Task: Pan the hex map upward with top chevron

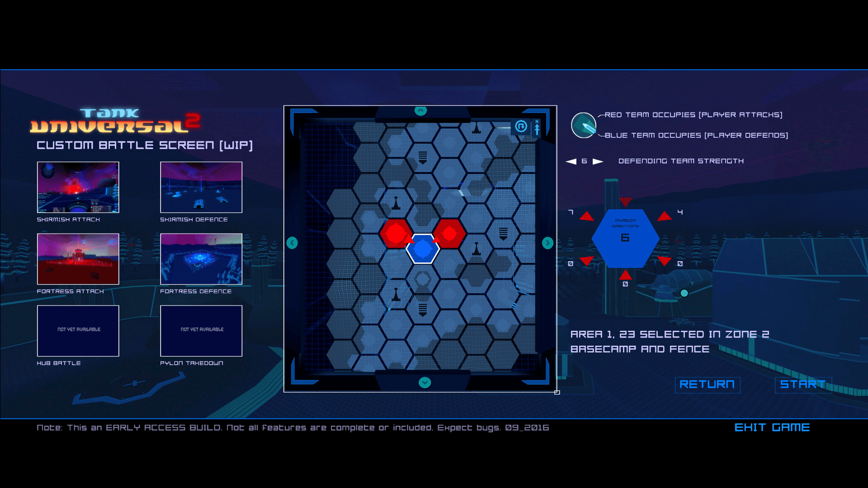Action: [421, 111]
